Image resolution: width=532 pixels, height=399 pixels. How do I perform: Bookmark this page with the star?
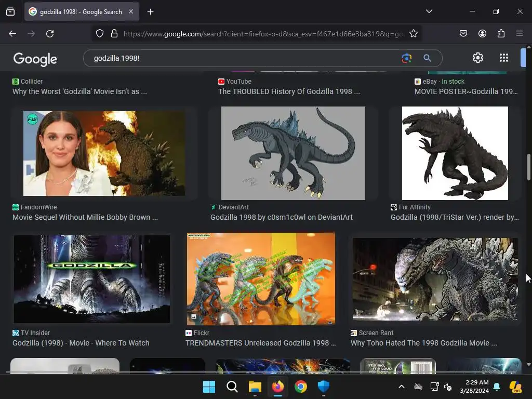tap(413, 34)
